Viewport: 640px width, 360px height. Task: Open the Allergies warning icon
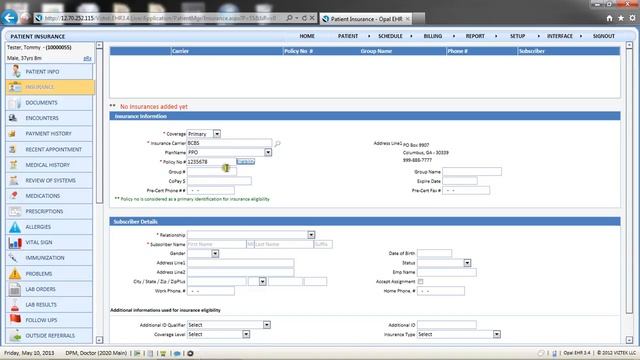[x=15, y=227]
